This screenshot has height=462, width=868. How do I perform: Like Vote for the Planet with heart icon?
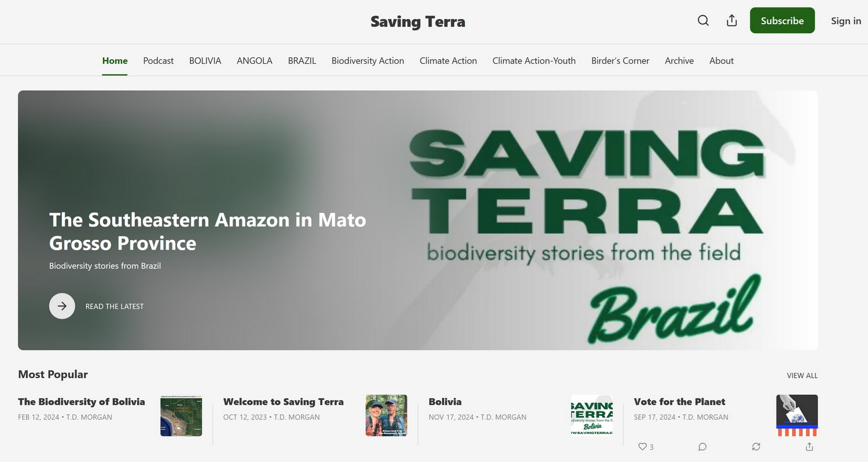click(646, 447)
